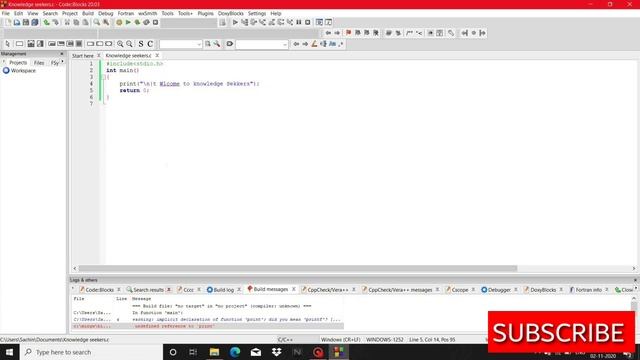The image size is (640, 360).
Task: Open the Plugins menu
Action: [x=205, y=13]
